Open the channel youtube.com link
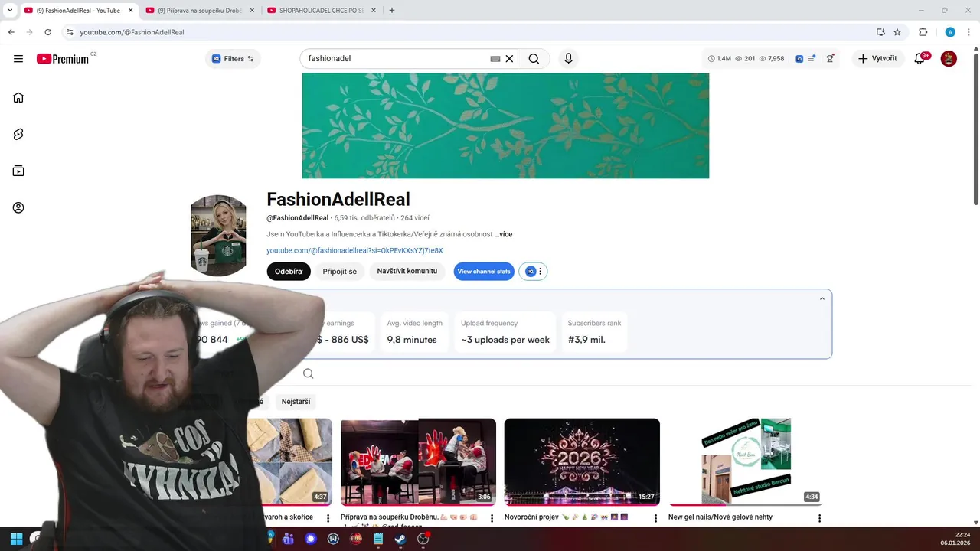 point(354,250)
